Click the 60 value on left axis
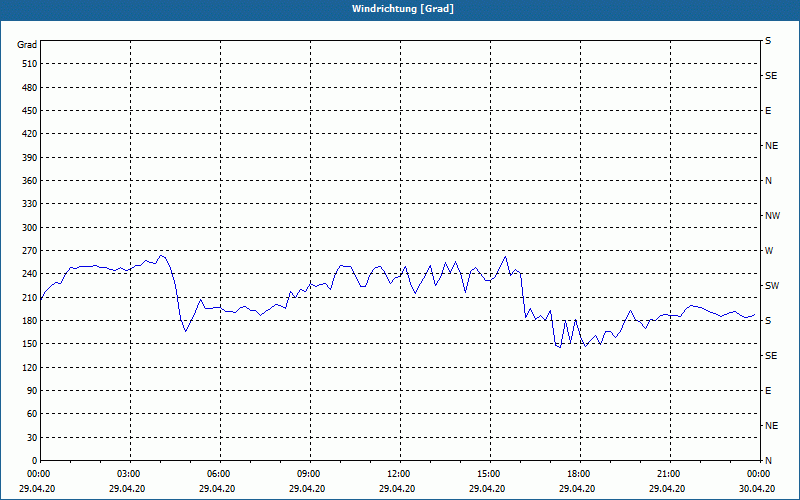 (x=32, y=413)
